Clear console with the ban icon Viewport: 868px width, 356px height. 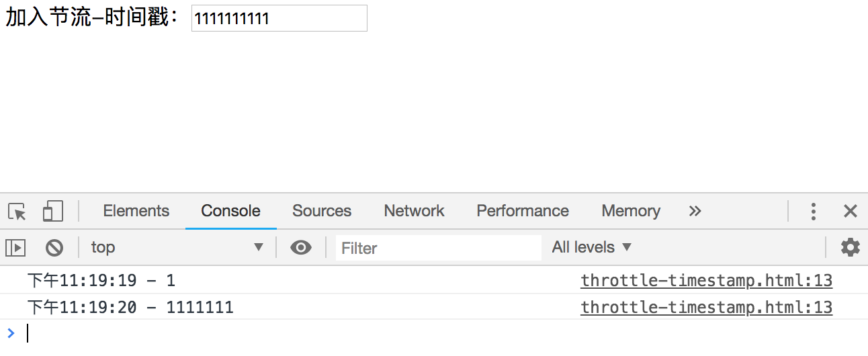[x=54, y=248]
